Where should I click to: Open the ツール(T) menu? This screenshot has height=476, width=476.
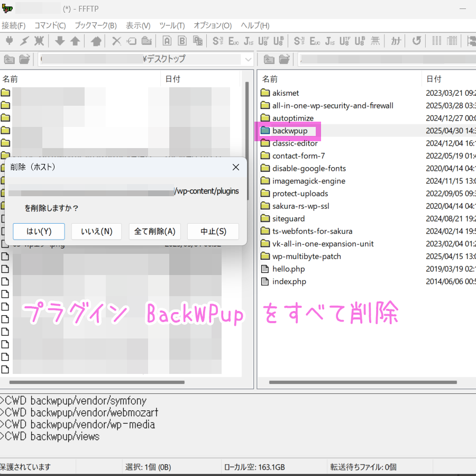172,25
